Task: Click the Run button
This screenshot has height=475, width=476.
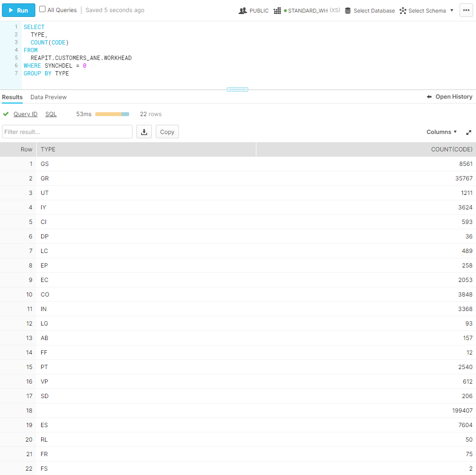Action: [x=18, y=10]
